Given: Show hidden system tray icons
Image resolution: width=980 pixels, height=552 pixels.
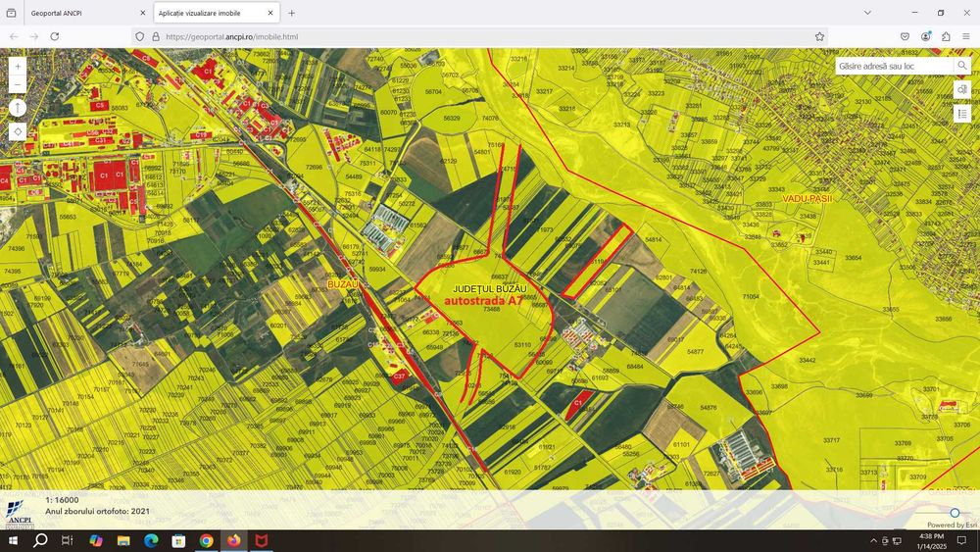Looking at the screenshot, I should coord(873,540).
